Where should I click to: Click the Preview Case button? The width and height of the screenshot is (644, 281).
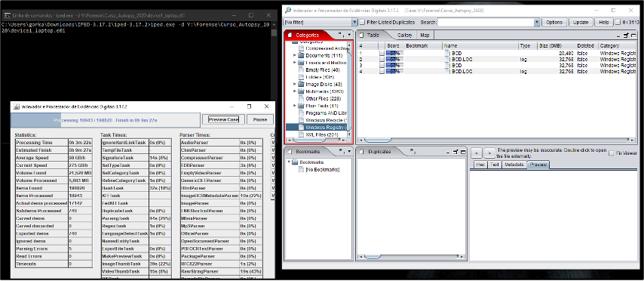coord(223,119)
